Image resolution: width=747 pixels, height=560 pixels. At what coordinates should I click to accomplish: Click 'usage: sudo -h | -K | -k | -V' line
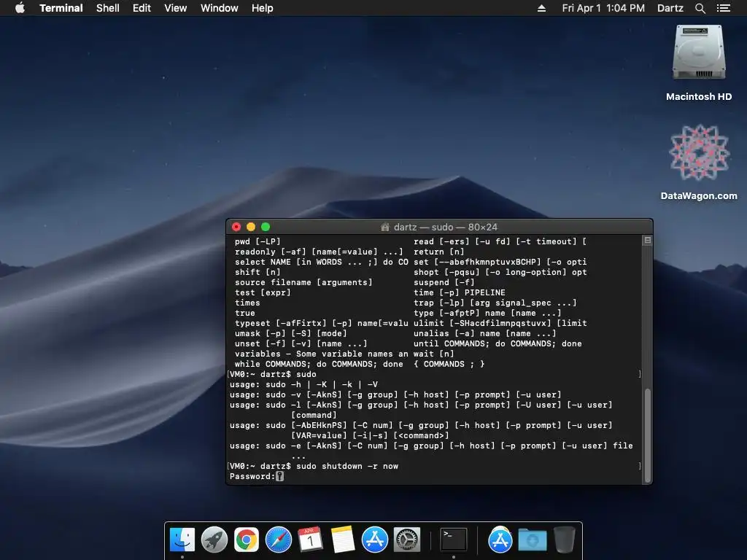(304, 385)
